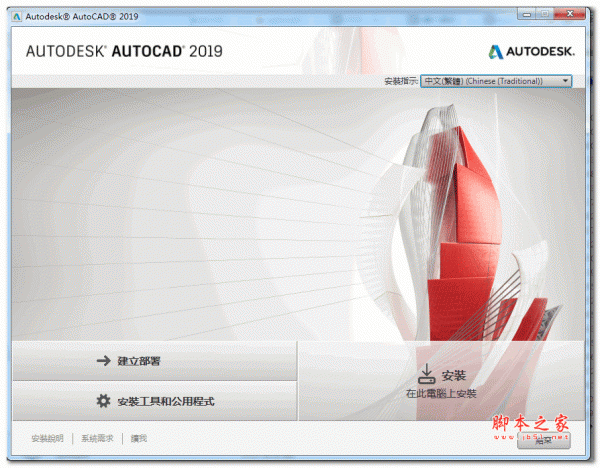Open the 系統需求 link

click(97, 438)
